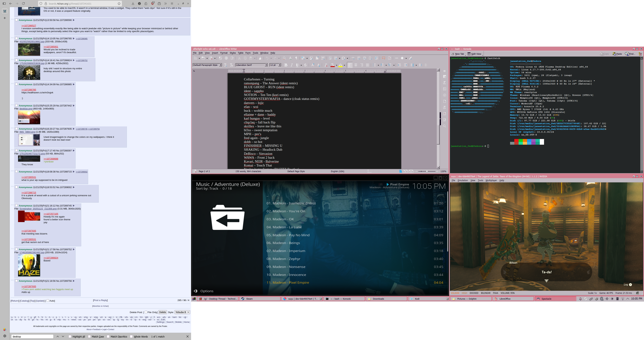
Task: Check the Match Case option
Action: (90, 336)
